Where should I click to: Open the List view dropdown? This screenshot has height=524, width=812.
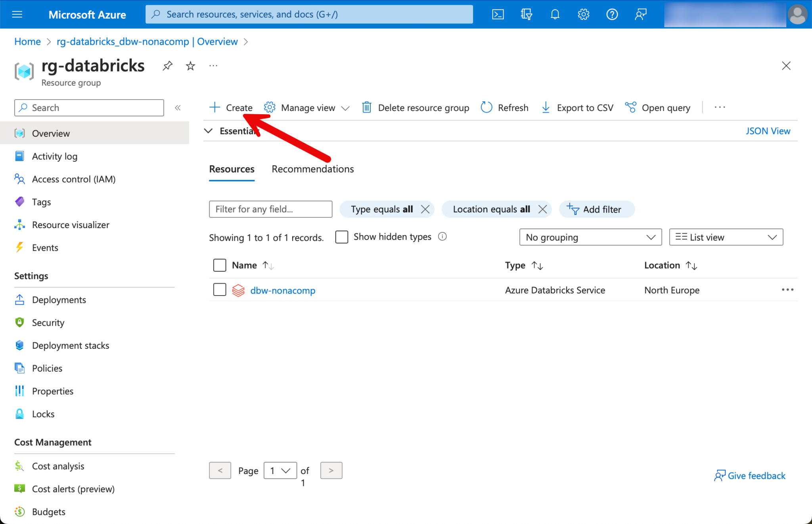point(726,237)
